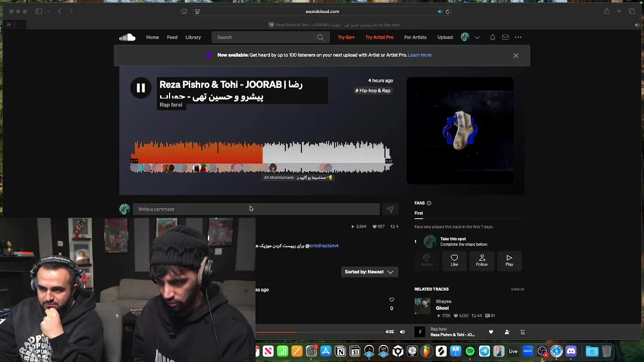Select First tab in Fans
Screen dimensions: 644x362
coord(419,213)
